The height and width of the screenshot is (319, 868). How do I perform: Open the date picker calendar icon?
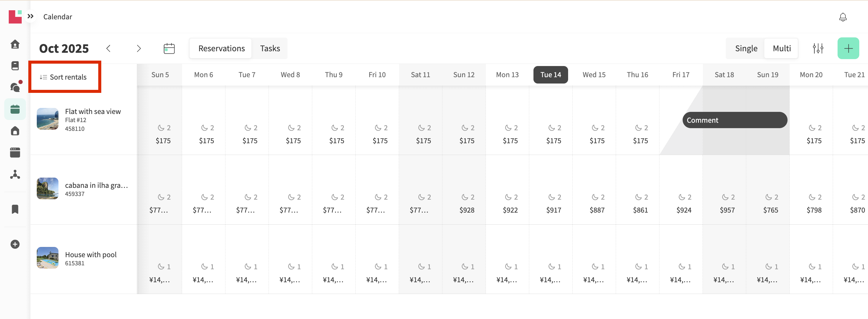pyautogui.click(x=169, y=49)
